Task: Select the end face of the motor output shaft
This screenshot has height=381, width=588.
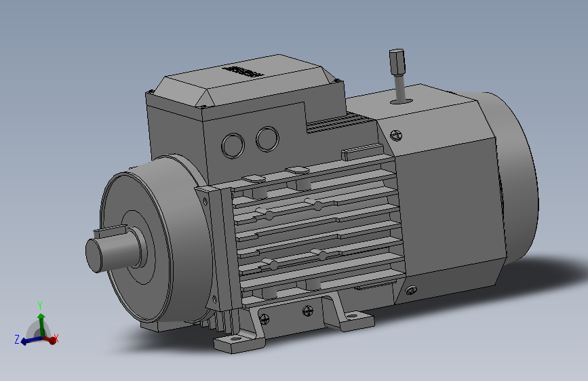Action: 94,256
